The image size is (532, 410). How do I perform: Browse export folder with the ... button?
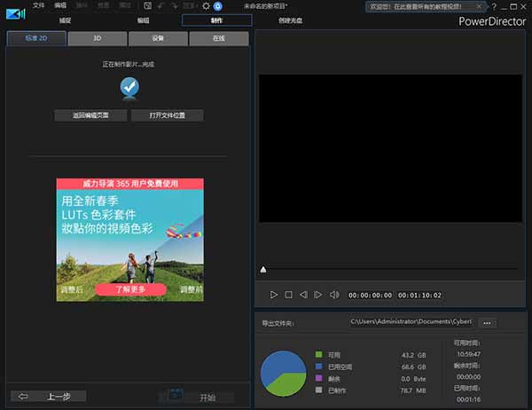(489, 322)
